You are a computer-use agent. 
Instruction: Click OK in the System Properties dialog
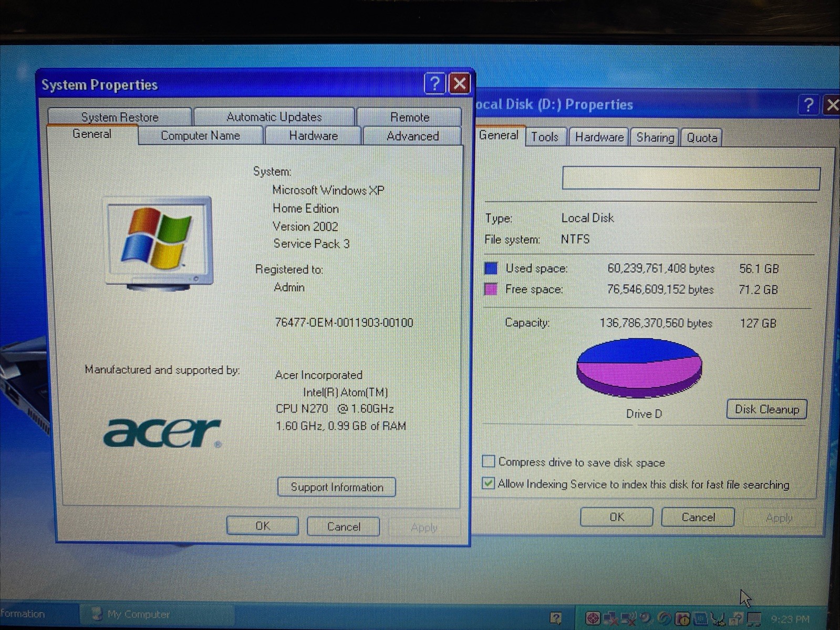coord(263,526)
